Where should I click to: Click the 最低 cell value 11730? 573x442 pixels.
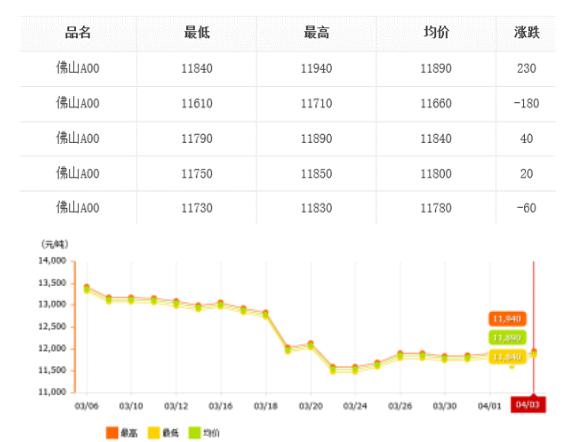pyautogui.click(x=197, y=208)
